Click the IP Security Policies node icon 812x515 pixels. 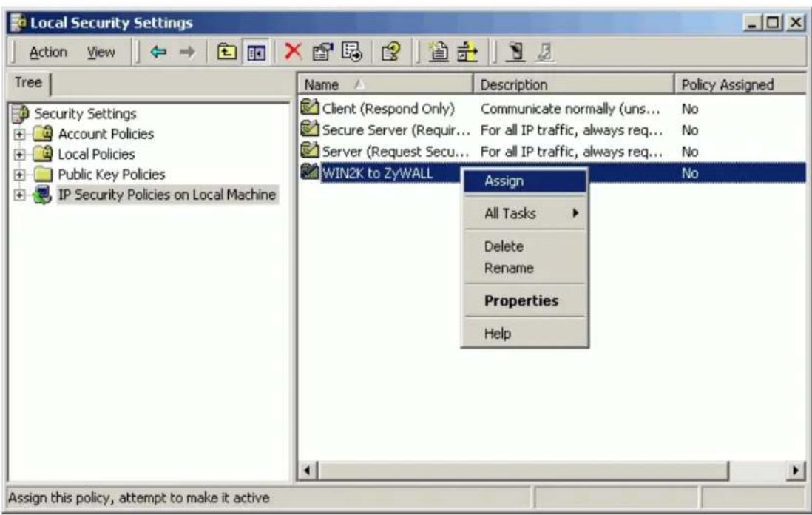(x=42, y=195)
